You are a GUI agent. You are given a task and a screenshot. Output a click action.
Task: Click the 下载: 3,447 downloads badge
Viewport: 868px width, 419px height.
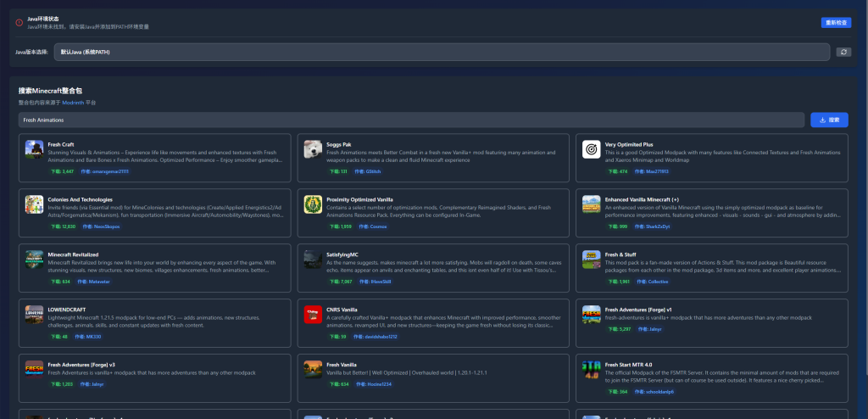(x=62, y=172)
